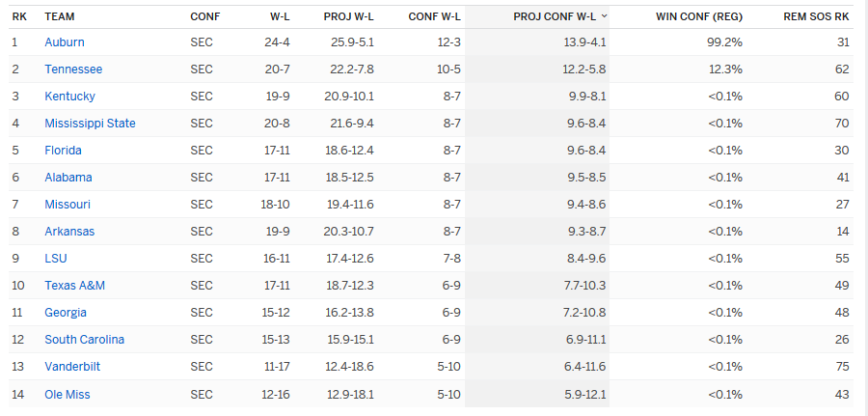The width and height of the screenshot is (868, 416).
Task: Open the Alabama team link
Action: coord(68,178)
